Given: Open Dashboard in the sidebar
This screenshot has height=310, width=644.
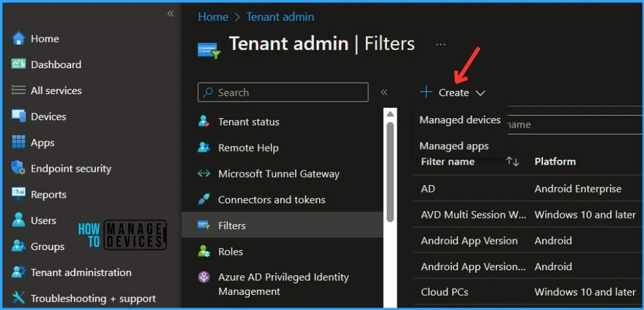Looking at the screenshot, I should pyautogui.click(x=56, y=64).
